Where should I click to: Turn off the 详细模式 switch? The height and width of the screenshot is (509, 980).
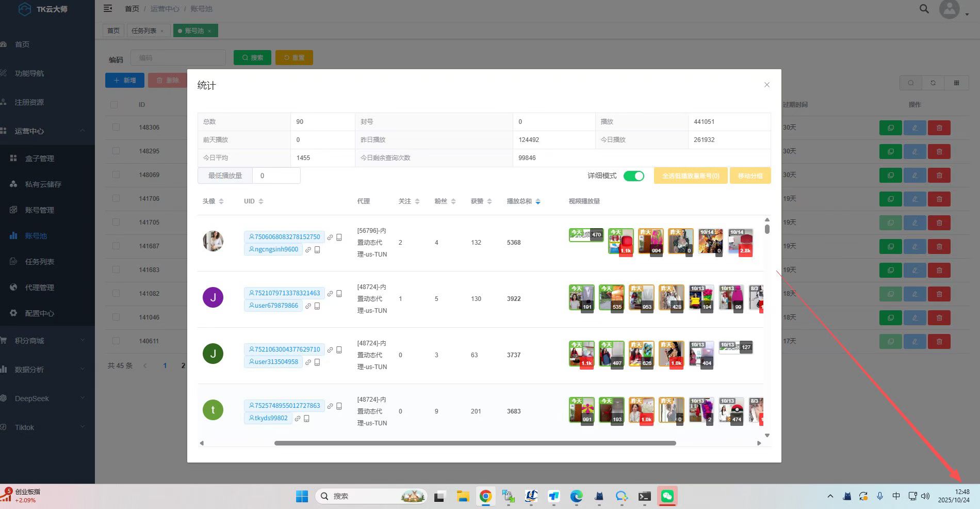click(633, 176)
